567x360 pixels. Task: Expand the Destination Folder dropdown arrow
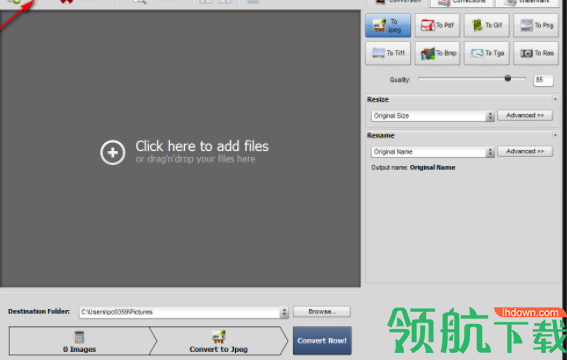[x=284, y=312]
